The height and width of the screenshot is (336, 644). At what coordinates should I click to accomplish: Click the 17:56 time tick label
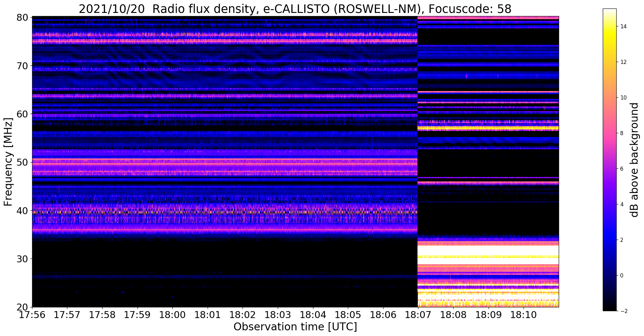[x=32, y=315]
